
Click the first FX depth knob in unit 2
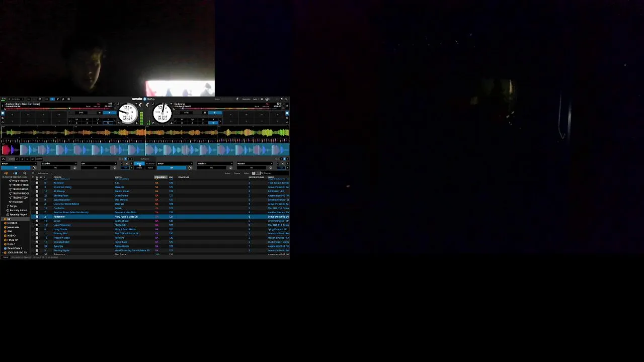pyautogui.click(x=190, y=167)
